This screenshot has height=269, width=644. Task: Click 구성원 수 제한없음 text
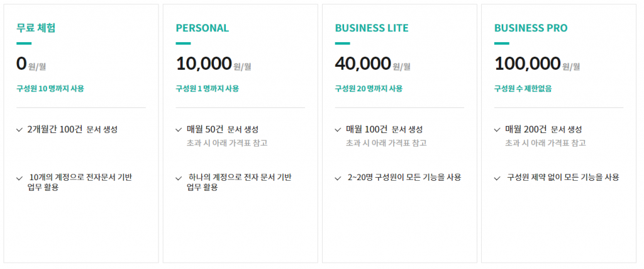point(523,88)
